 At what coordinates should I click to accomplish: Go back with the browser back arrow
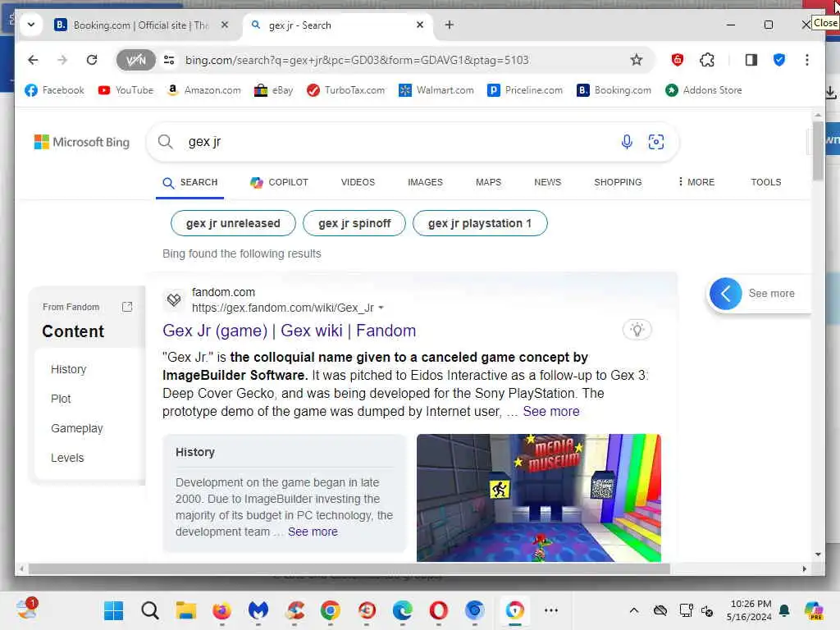point(33,60)
